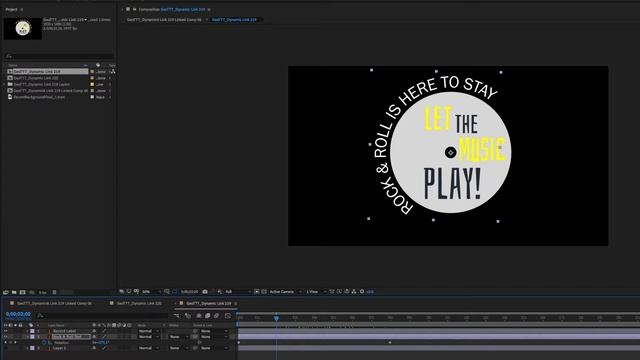Screen dimensions: 640x360
Task: Click the Timeline button in viewer footer
Action: (347, 291)
